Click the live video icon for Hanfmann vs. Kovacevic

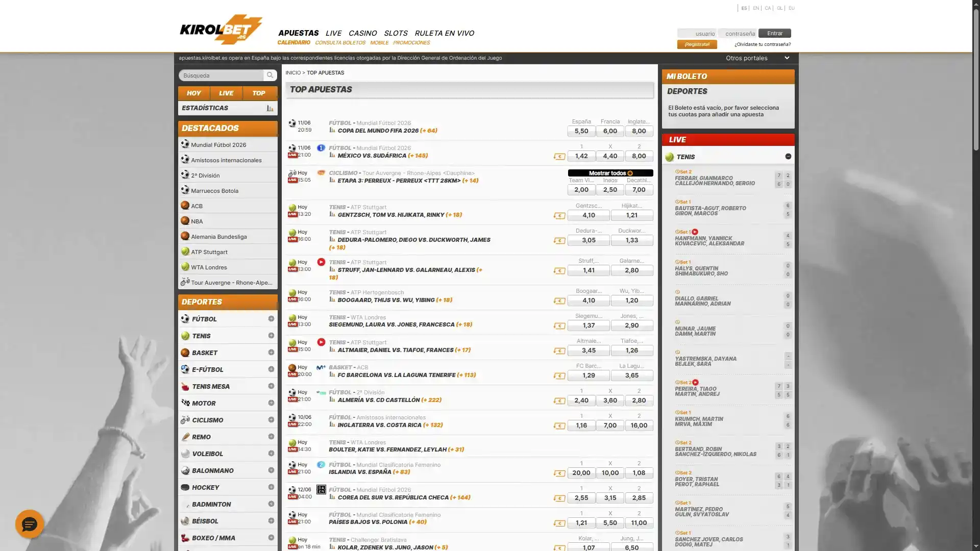coord(695,232)
